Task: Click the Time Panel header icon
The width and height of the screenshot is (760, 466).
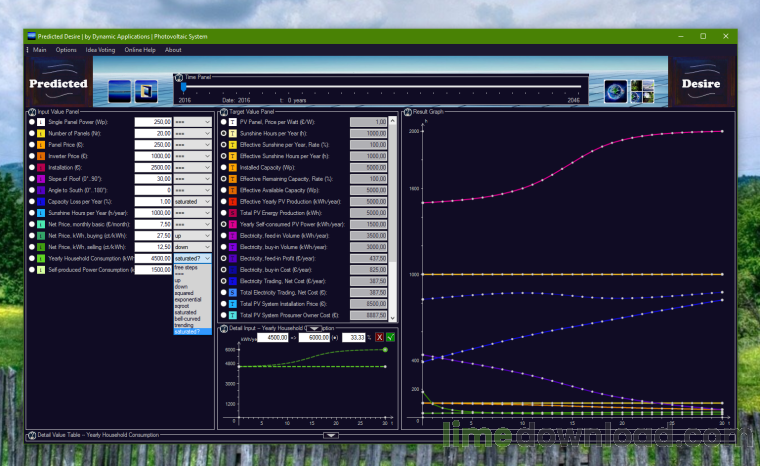Action: pyautogui.click(x=179, y=77)
